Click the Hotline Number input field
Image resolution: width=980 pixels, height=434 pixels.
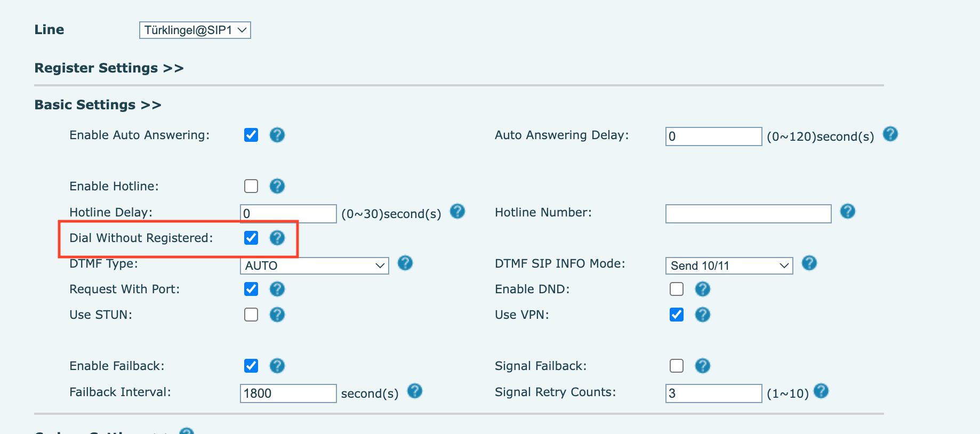[x=748, y=214]
